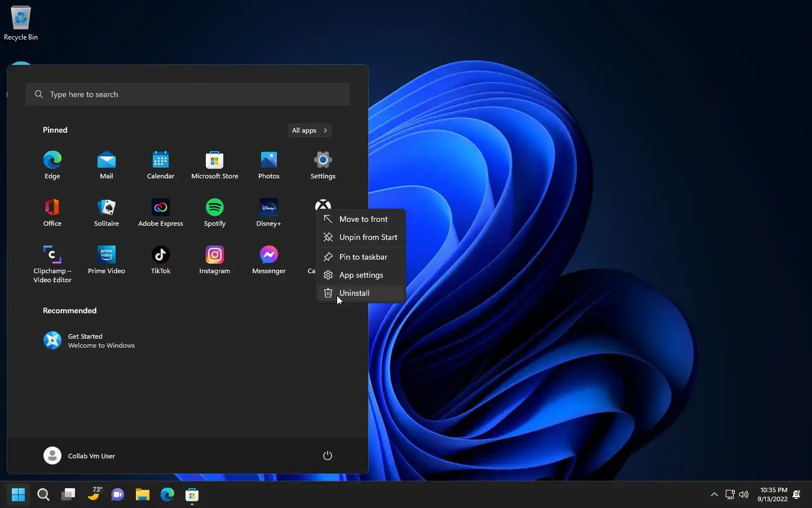Open the Messenger app
This screenshot has width=812, height=508.
click(269, 260)
